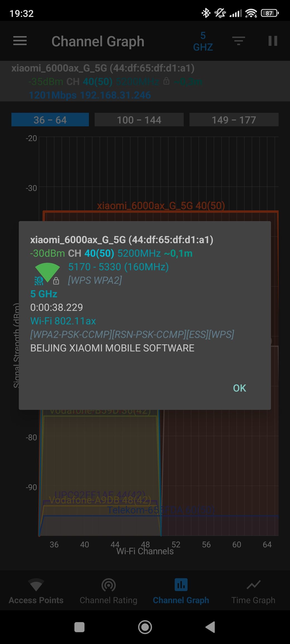Tap the connected xiaomi_6000ax_G_5G header entry
The image size is (290, 644).
click(x=145, y=82)
